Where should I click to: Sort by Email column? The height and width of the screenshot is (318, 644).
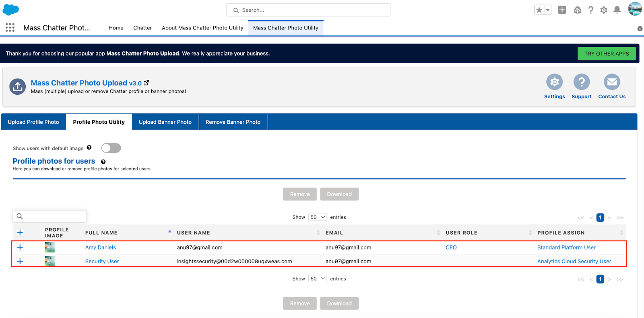coord(439,233)
